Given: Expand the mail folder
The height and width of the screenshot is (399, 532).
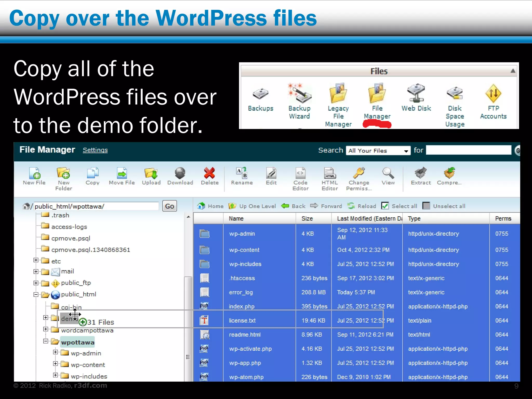Looking at the screenshot, I should coord(36,271).
